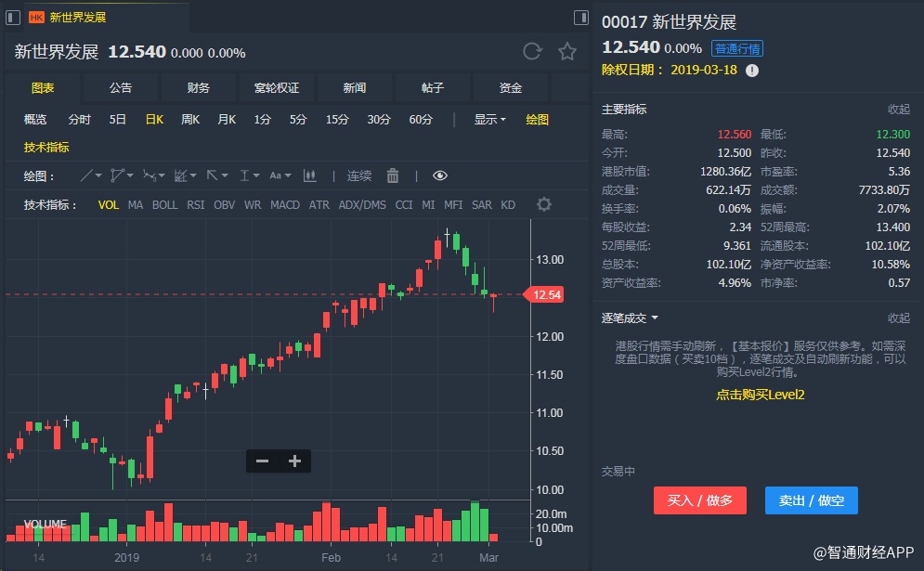
Task: Select the polyline shape drawing tool
Action: [x=117, y=175]
